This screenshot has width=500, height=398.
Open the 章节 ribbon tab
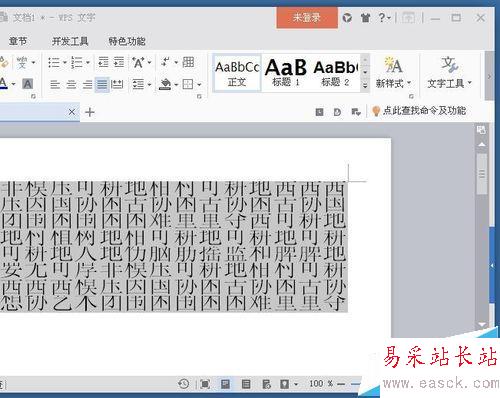coord(18,41)
